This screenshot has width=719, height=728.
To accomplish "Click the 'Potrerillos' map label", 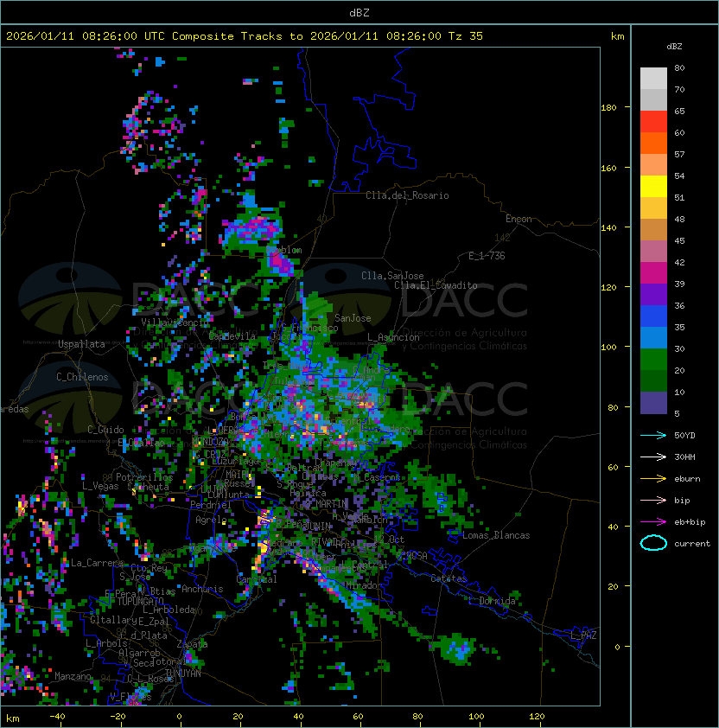I will [x=144, y=477].
